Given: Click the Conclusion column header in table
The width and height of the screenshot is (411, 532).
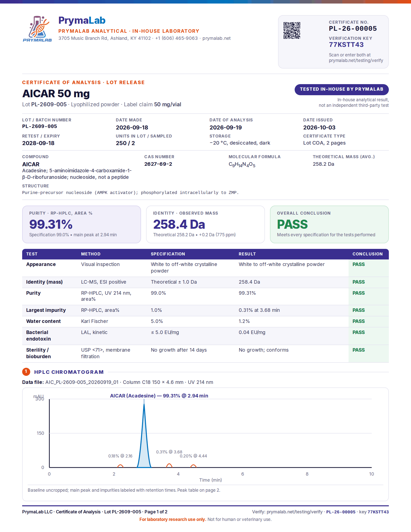Looking at the screenshot, I should coord(367,254).
